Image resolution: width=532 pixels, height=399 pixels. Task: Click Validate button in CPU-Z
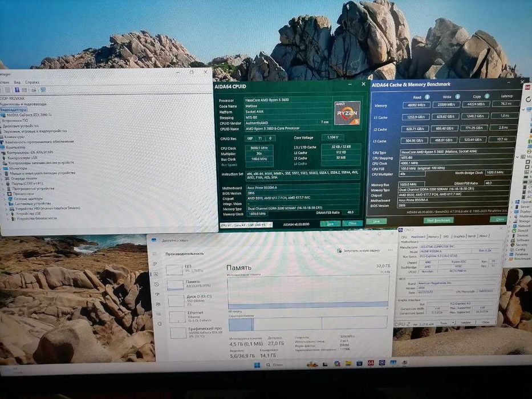pos(465,322)
